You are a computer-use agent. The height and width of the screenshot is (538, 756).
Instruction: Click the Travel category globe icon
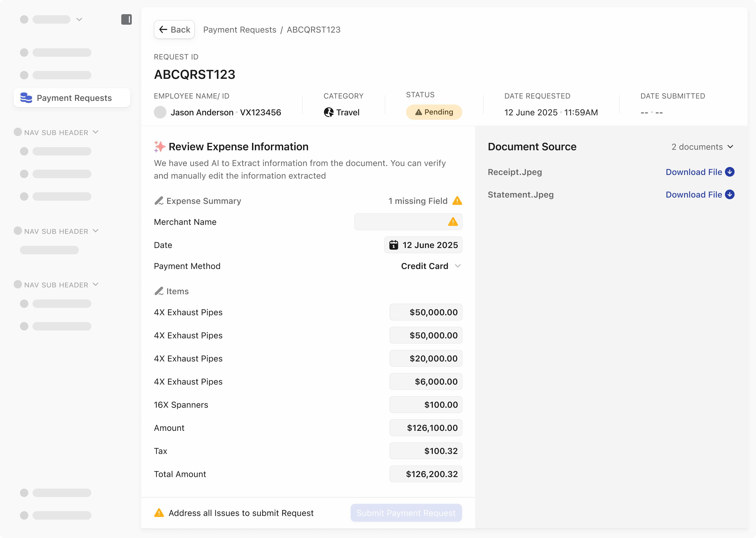tap(329, 113)
